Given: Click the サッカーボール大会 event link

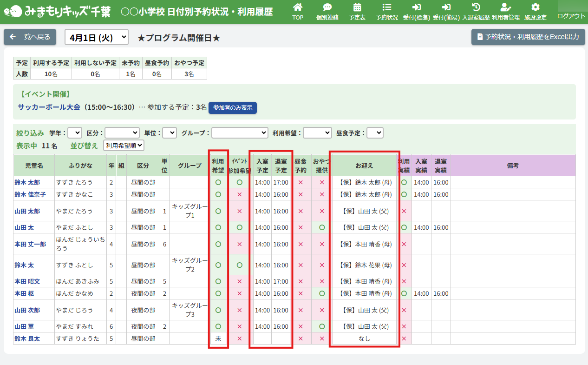Looking at the screenshot, I should click(49, 107).
